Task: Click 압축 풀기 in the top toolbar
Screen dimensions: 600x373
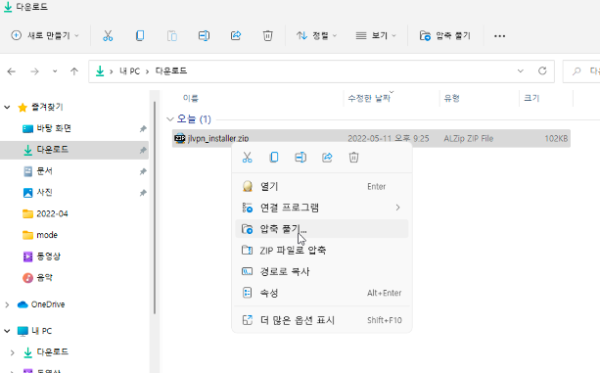Action: 445,36
